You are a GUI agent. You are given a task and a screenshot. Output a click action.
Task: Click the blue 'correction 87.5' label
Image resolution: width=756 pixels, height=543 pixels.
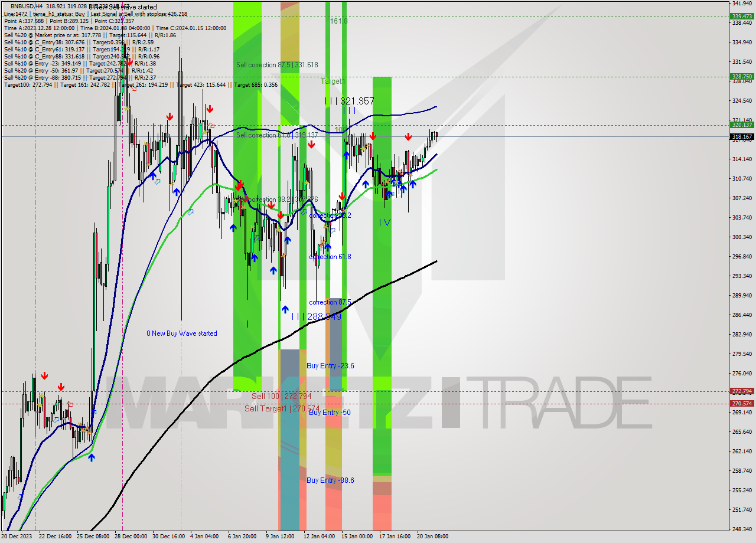pos(330,302)
